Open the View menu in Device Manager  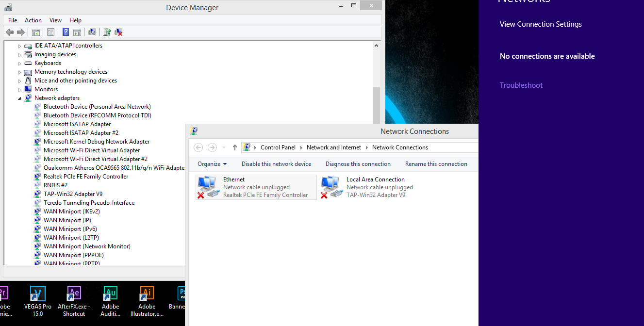55,20
